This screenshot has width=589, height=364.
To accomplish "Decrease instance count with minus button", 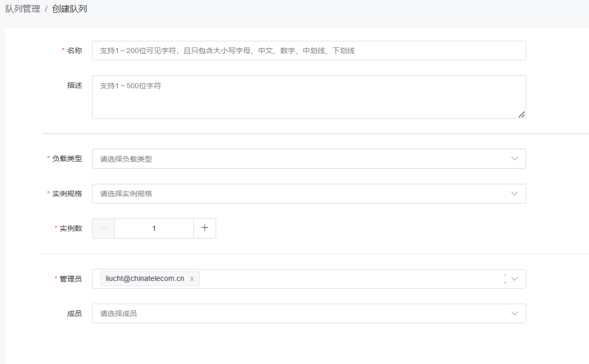I will (x=103, y=229).
